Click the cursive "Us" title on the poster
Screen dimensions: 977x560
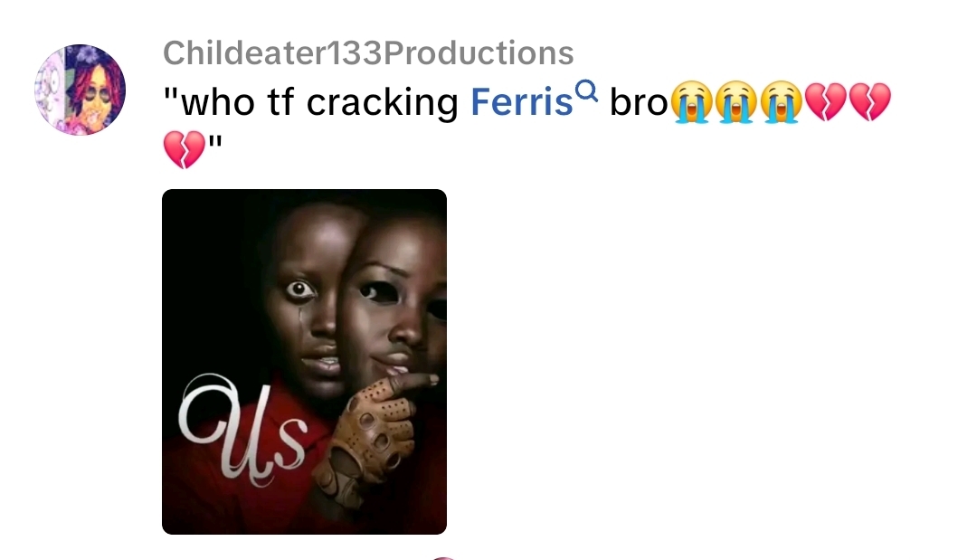click(243, 429)
